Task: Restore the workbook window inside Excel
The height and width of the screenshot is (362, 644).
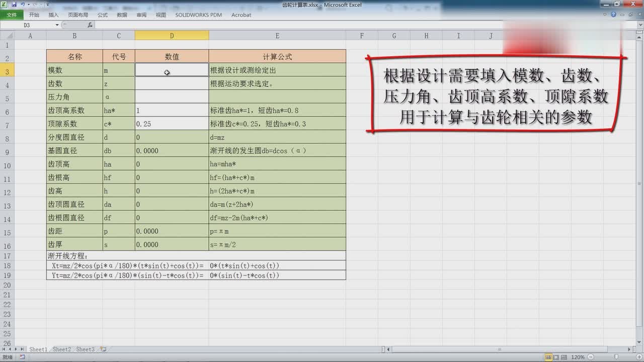Action: 631,15
